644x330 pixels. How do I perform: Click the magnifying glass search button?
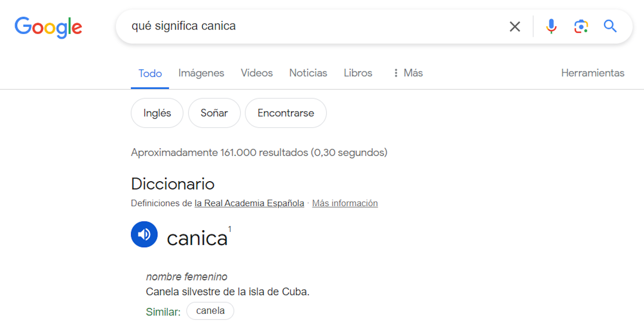coord(610,26)
